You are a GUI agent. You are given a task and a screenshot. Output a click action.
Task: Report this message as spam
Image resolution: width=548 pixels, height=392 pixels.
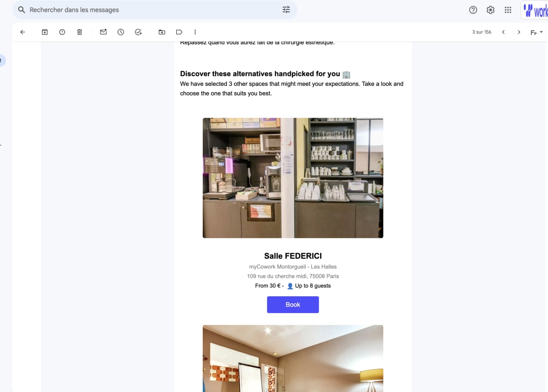[x=62, y=32]
